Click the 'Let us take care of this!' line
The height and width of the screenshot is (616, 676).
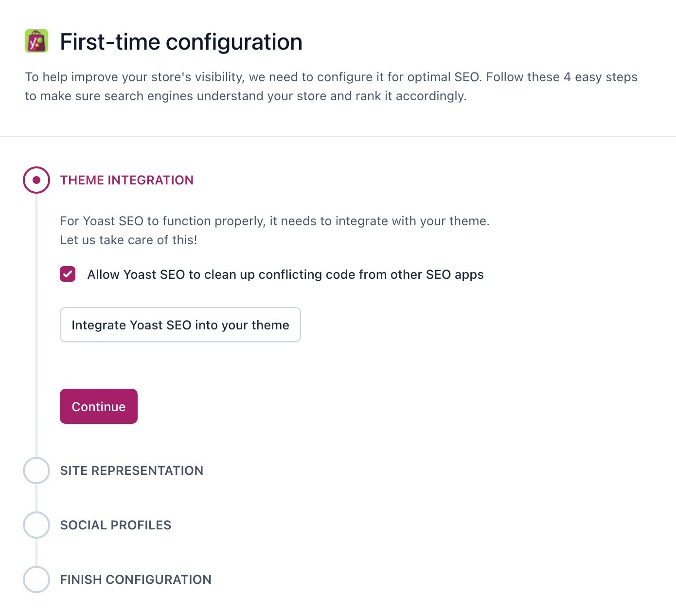(128, 240)
